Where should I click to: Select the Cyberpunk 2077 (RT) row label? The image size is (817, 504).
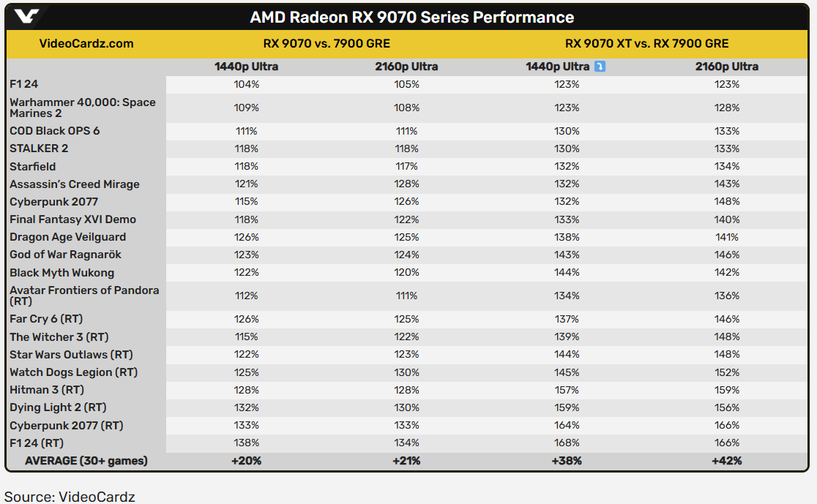pos(66,425)
